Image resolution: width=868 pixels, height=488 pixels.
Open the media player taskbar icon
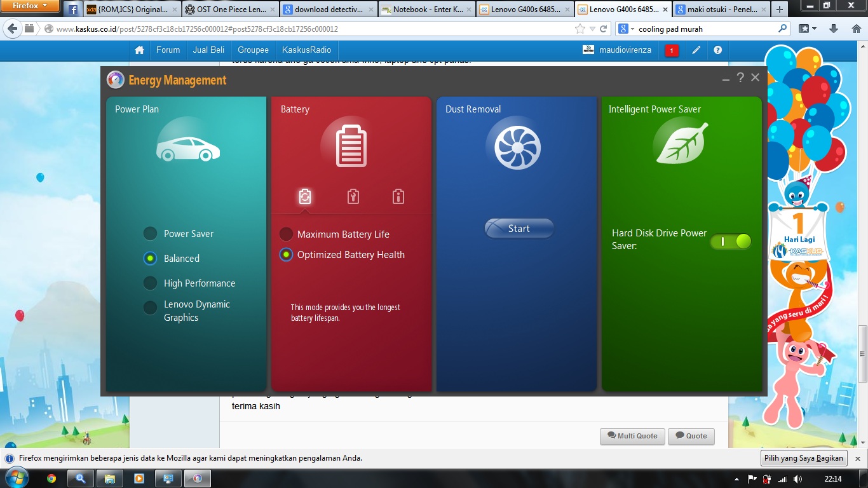tap(139, 478)
